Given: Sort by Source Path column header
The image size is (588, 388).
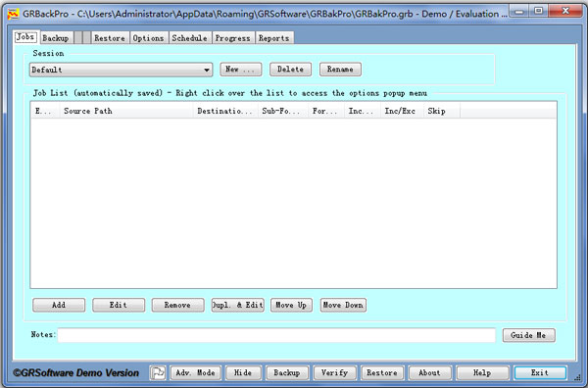Looking at the screenshot, I should 126,111.
